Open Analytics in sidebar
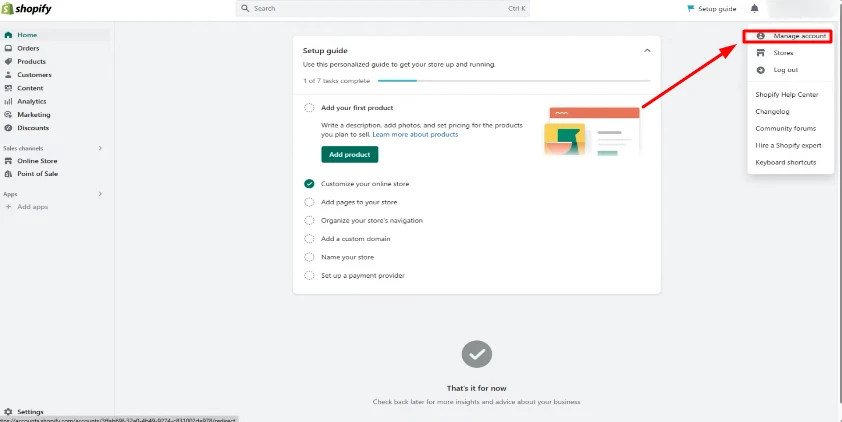Viewport: 842px width, 422px height. [x=32, y=101]
